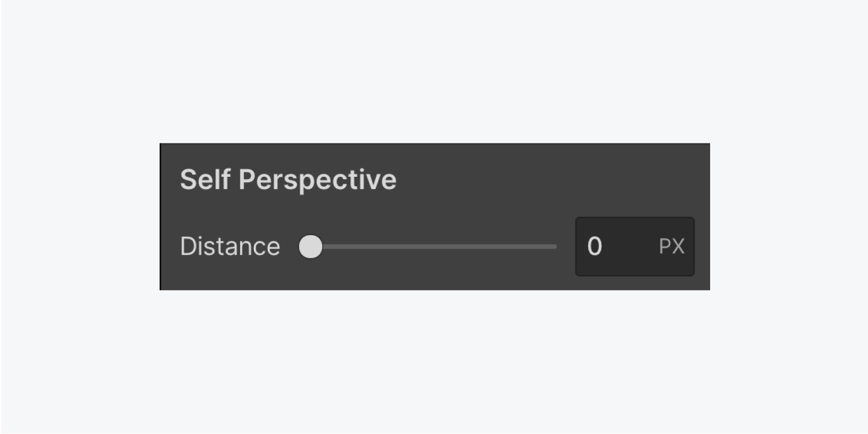The width and height of the screenshot is (868, 434).
Task: Click the Distance slider handle
Action: (311, 247)
